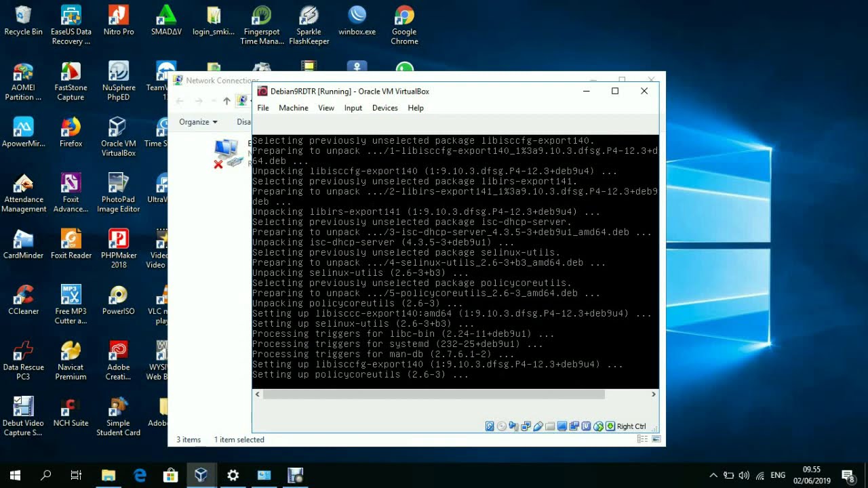
Task: Open Attendance Management desktop icon
Action: (23, 193)
